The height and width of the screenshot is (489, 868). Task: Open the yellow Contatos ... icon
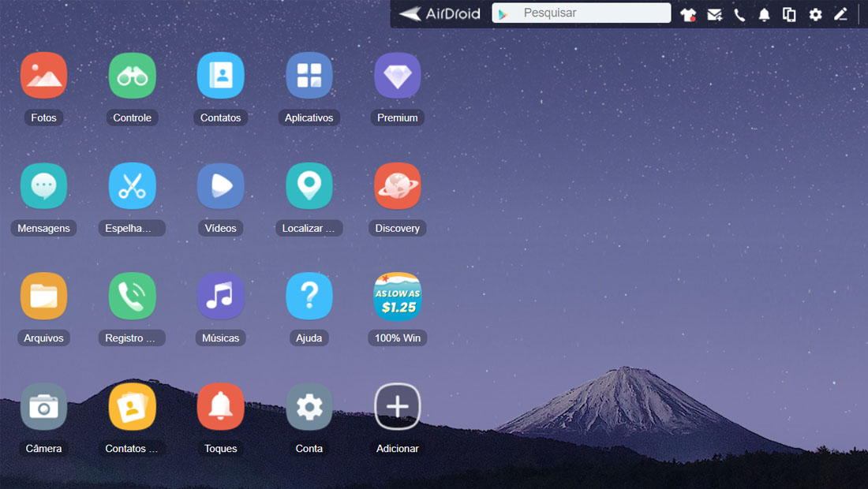tap(133, 406)
